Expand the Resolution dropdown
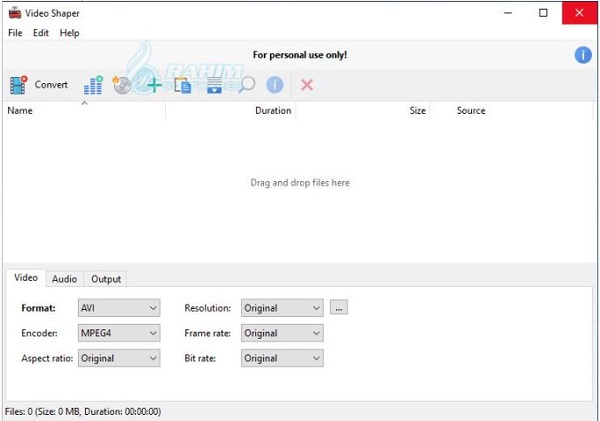Viewport: 600px width, 421px height. [x=282, y=308]
